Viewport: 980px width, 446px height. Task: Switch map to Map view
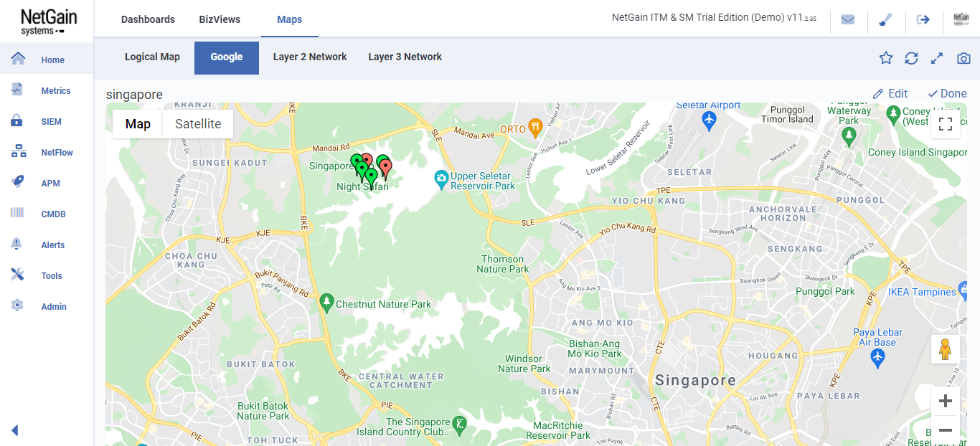(x=138, y=124)
